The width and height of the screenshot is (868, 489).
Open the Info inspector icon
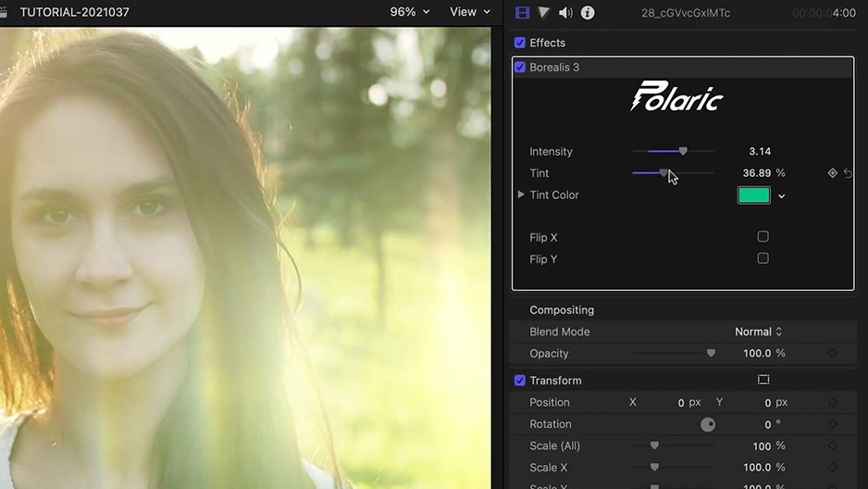[x=588, y=12]
